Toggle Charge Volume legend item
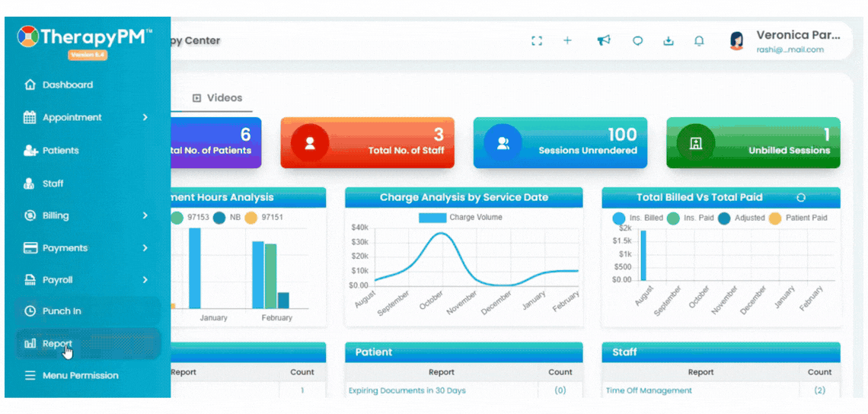 (461, 218)
